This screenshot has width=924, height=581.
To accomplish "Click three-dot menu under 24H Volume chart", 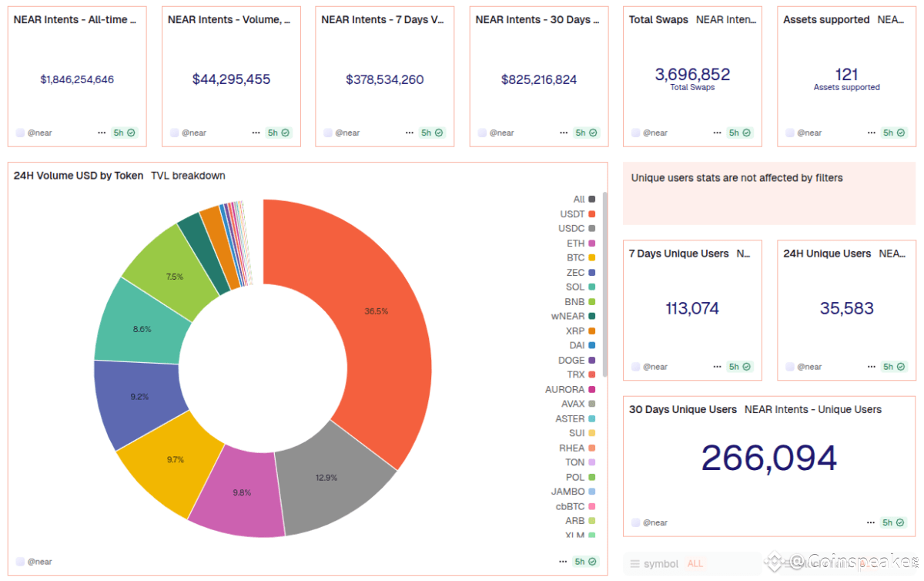I will (564, 562).
